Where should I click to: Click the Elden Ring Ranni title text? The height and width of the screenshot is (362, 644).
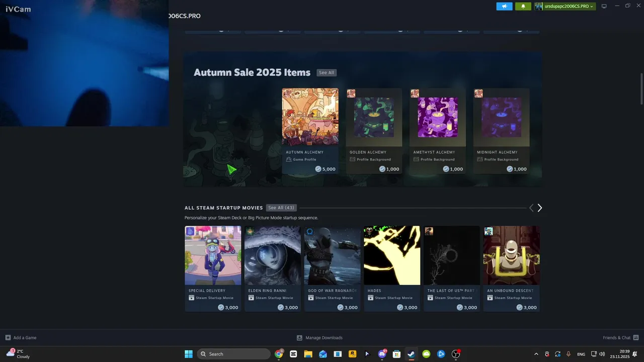267,291
